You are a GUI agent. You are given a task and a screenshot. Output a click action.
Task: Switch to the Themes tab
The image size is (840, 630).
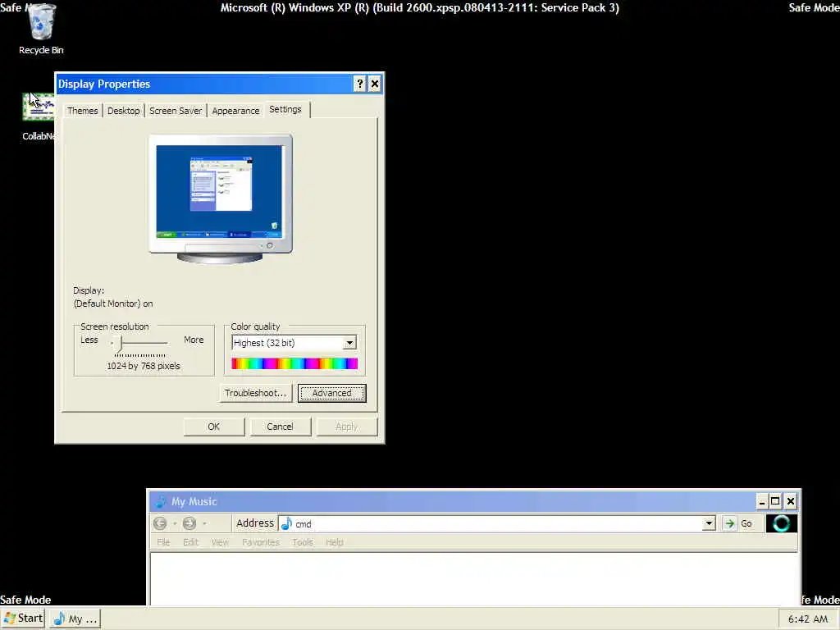83,111
